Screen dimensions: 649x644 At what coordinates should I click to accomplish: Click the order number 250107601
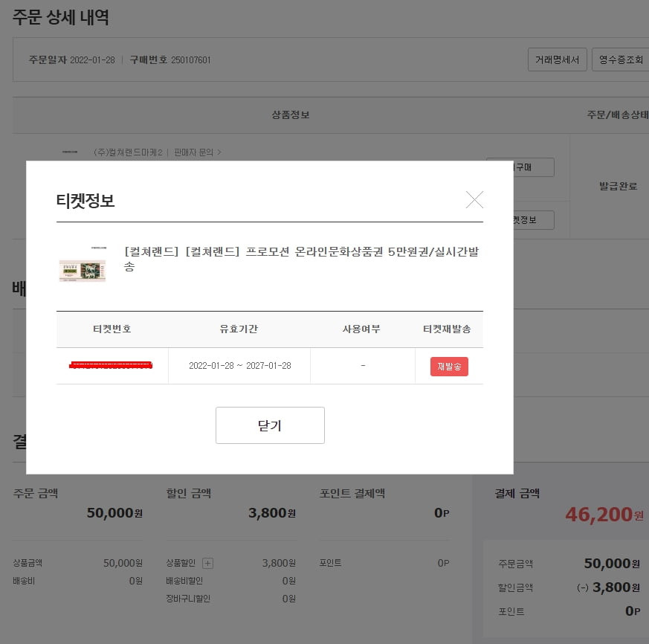(191, 60)
